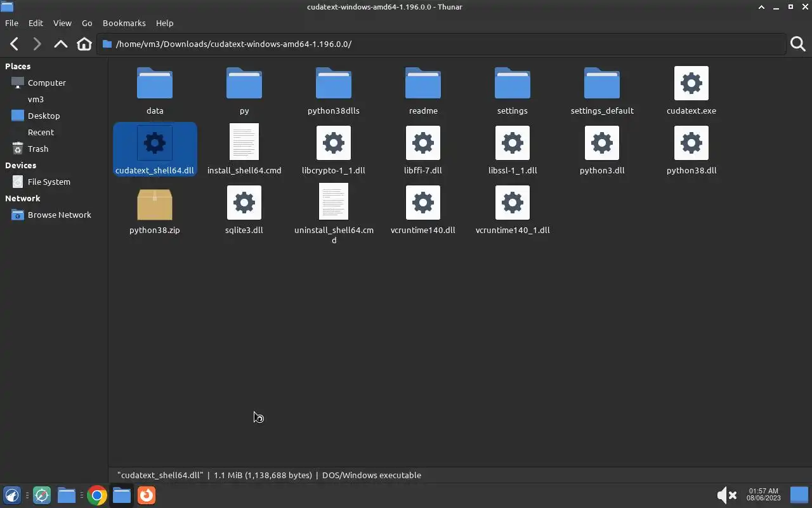Go back with the left arrow button

[14, 44]
